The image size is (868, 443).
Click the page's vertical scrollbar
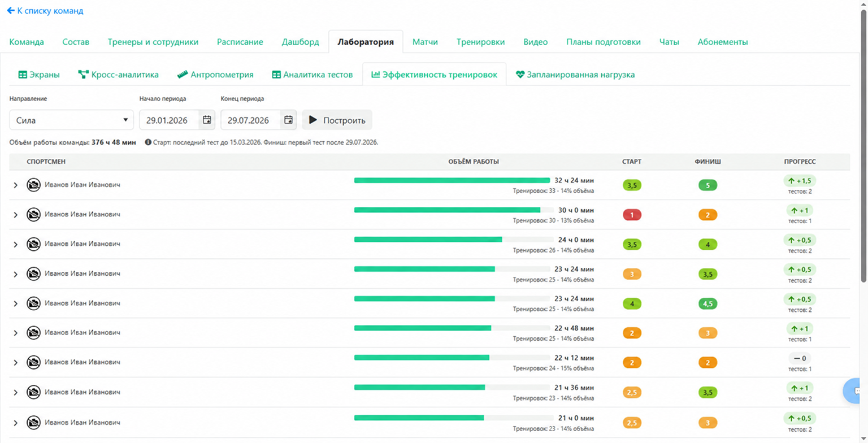point(863,147)
